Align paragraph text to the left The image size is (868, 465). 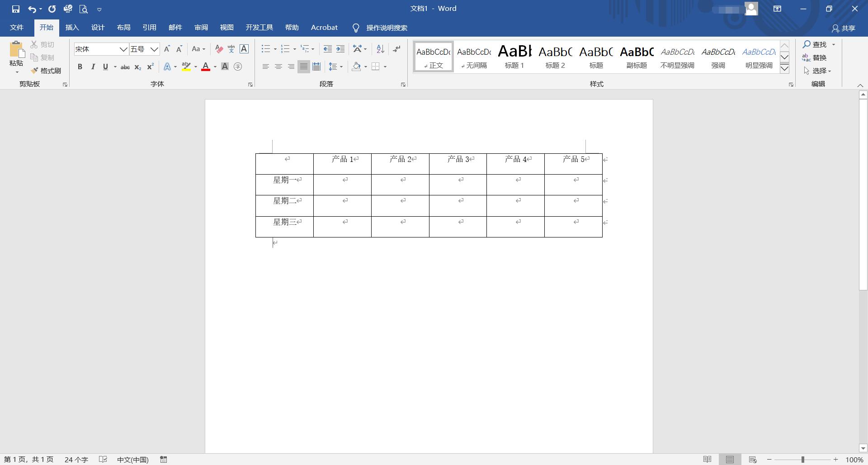pyautogui.click(x=266, y=67)
